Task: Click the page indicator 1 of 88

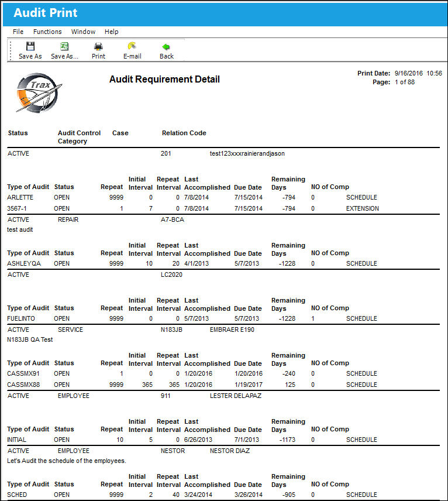Action: point(405,82)
